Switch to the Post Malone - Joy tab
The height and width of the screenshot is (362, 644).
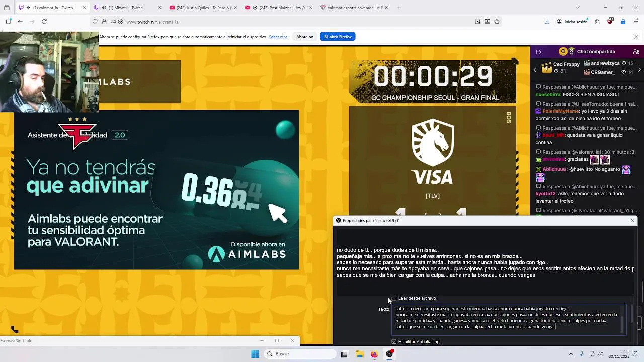279,8
